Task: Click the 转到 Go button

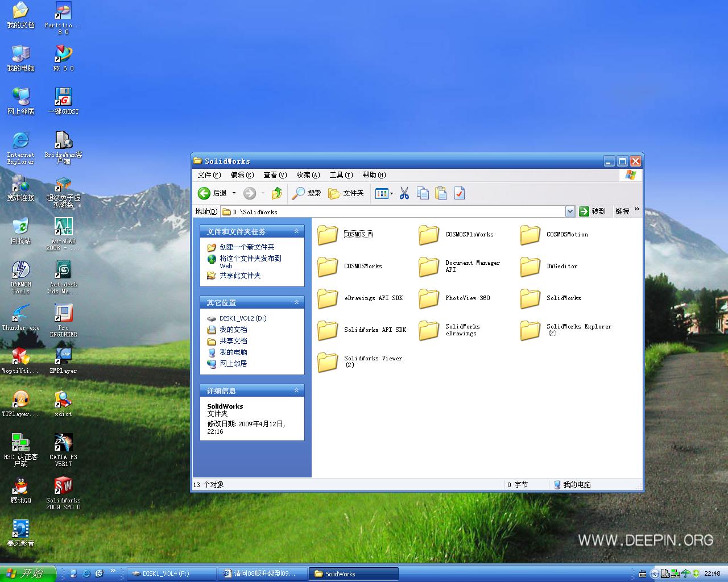Action: pyautogui.click(x=593, y=211)
